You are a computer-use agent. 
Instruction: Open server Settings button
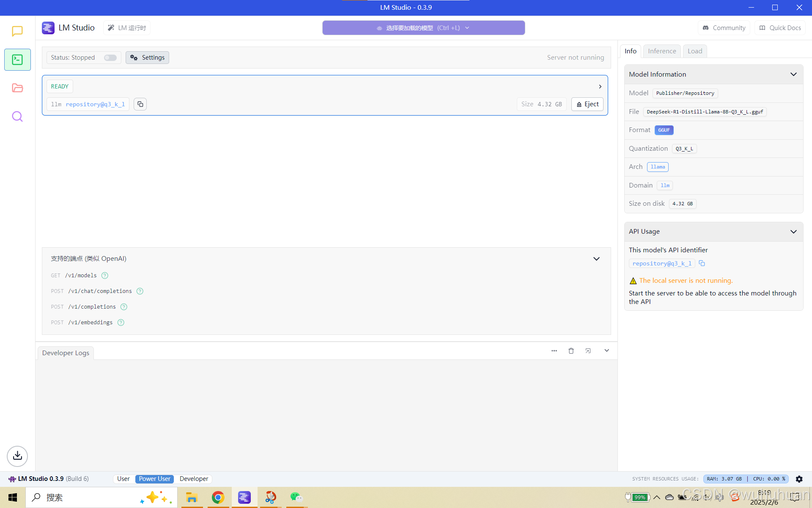[147, 58]
